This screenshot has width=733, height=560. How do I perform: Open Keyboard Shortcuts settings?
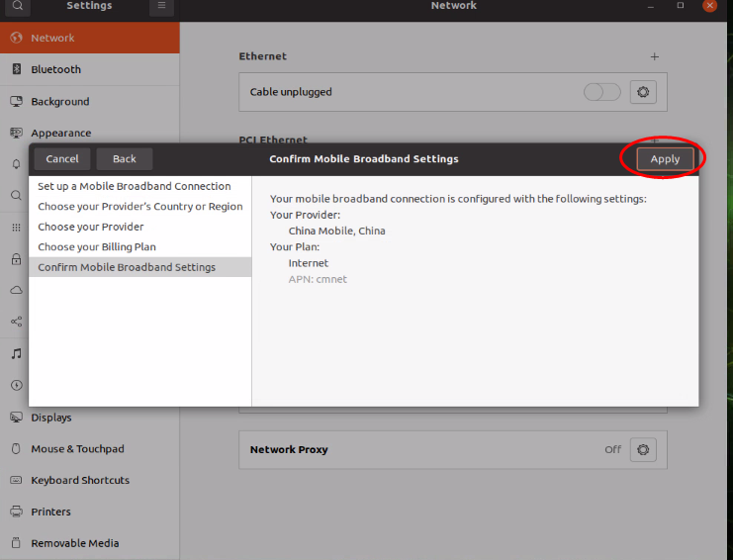click(90, 480)
